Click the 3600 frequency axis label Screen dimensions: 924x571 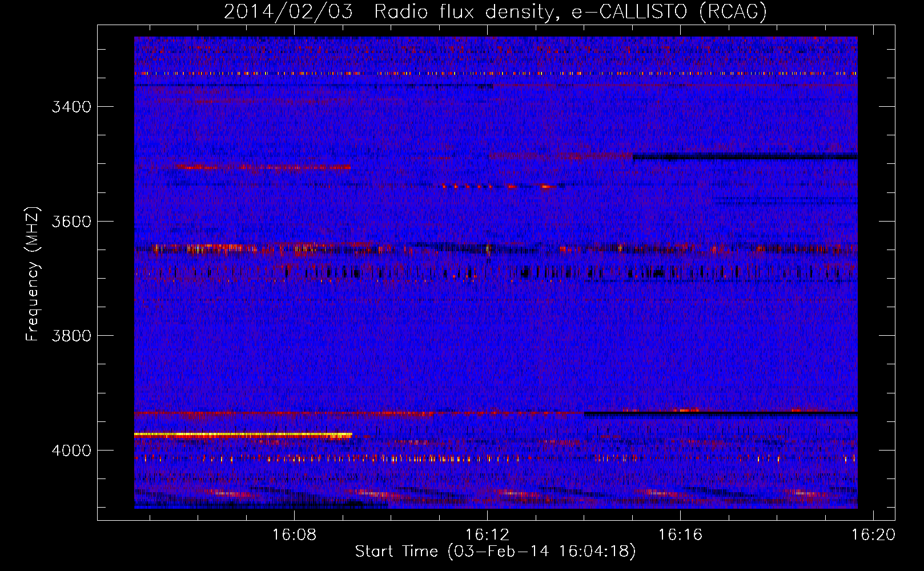71,222
